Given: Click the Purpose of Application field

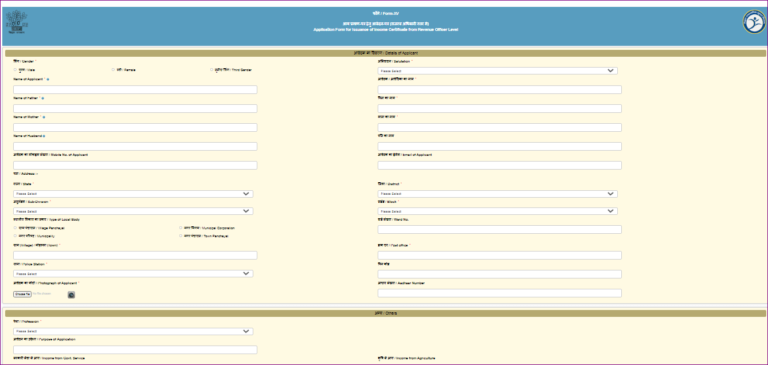Looking at the screenshot, I should click(x=135, y=350).
